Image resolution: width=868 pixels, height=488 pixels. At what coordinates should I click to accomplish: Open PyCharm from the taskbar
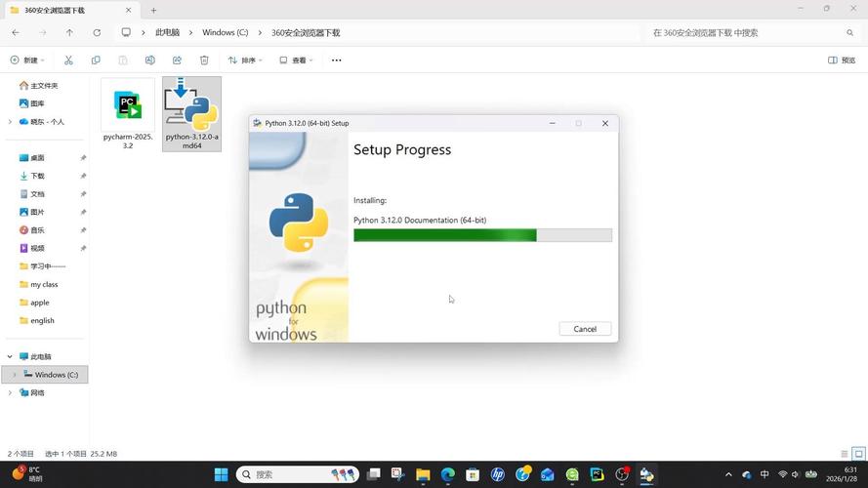pos(597,474)
